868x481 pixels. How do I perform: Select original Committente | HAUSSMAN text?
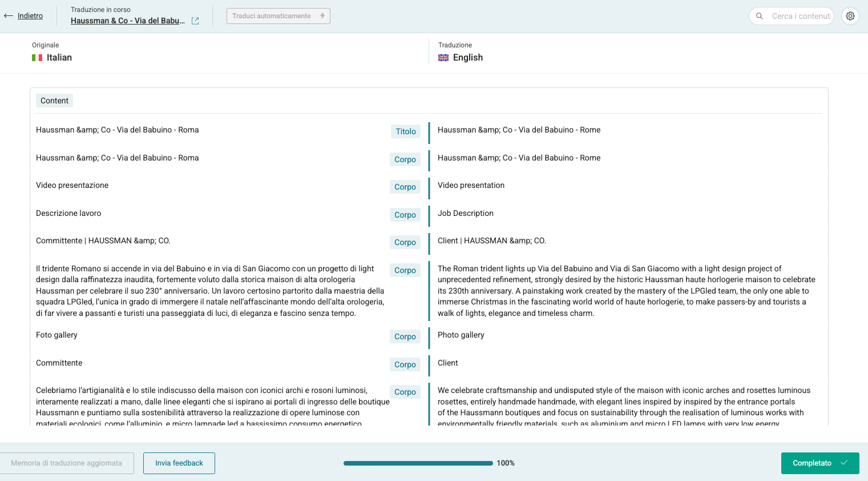click(103, 240)
